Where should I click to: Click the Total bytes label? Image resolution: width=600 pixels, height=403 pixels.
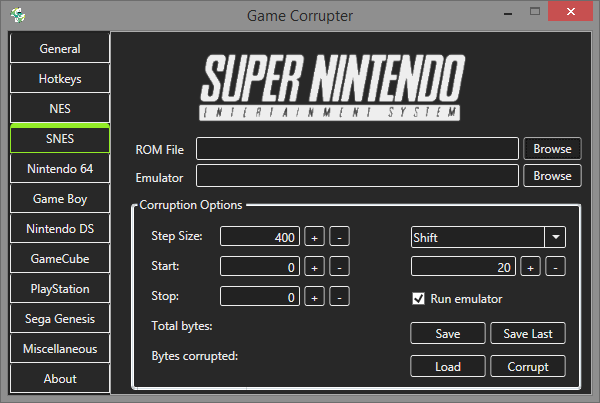point(182,326)
